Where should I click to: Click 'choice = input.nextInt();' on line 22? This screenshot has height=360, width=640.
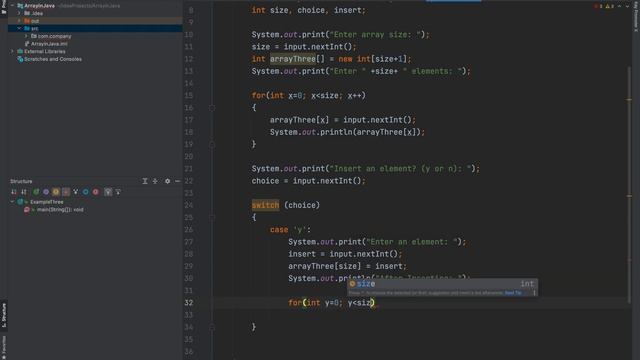[309, 181]
